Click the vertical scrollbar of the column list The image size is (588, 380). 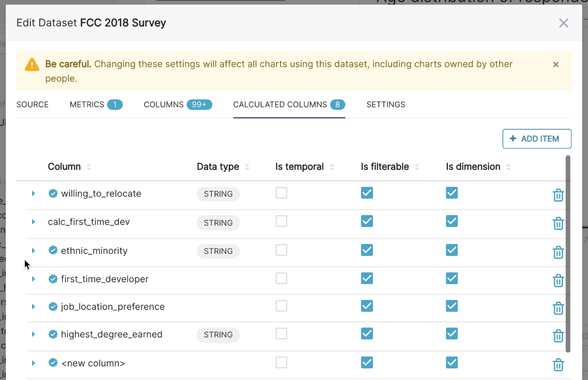[568, 253]
